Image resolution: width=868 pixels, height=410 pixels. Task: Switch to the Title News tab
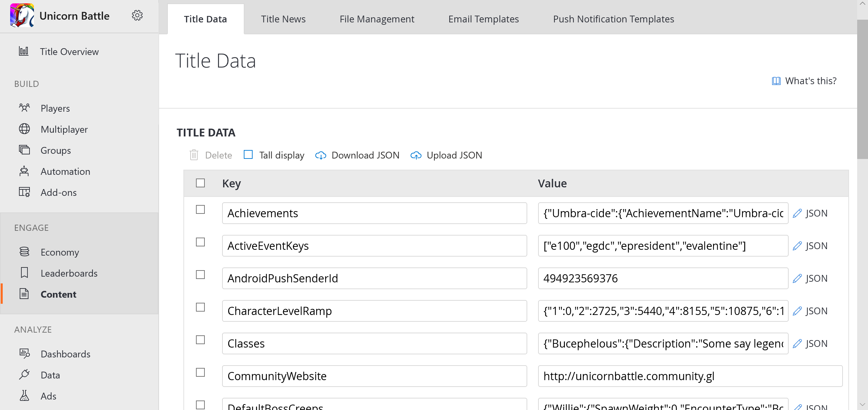pos(283,19)
